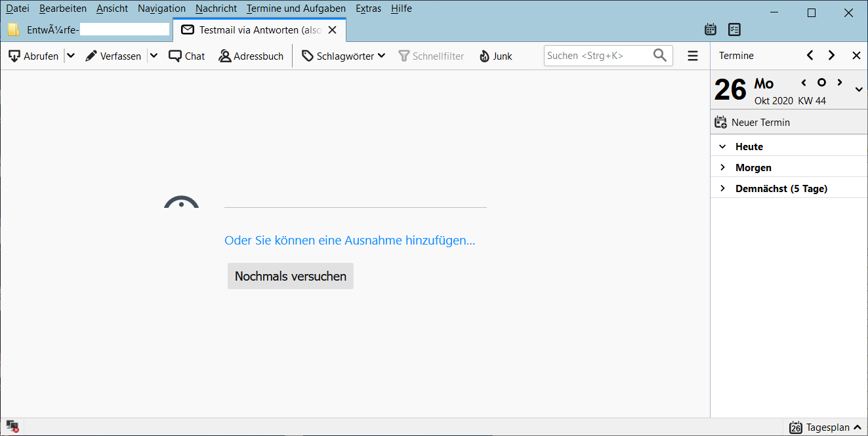This screenshot has height=436, width=868.
Task: Open the Adressbuch address book
Action: (x=251, y=56)
